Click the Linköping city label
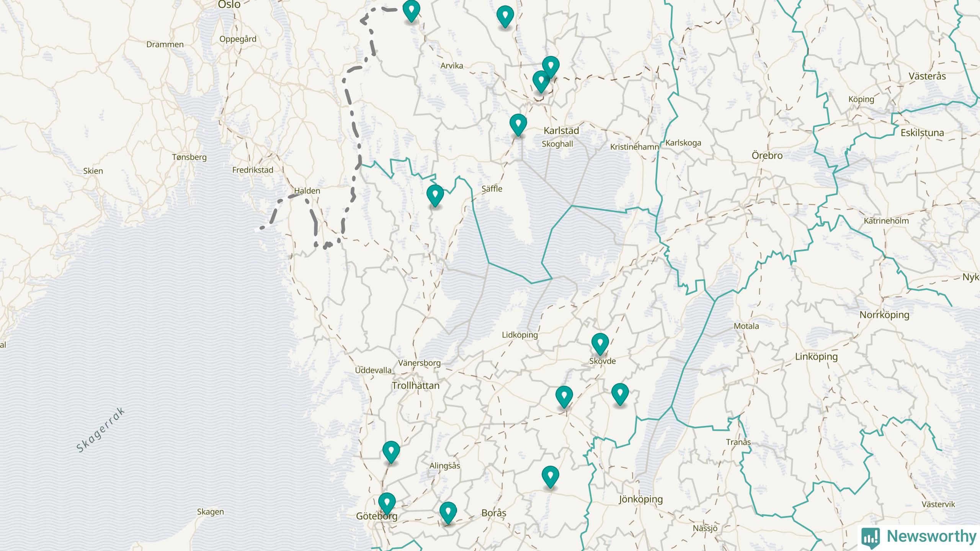This screenshot has width=980, height=551. (816, 357)
